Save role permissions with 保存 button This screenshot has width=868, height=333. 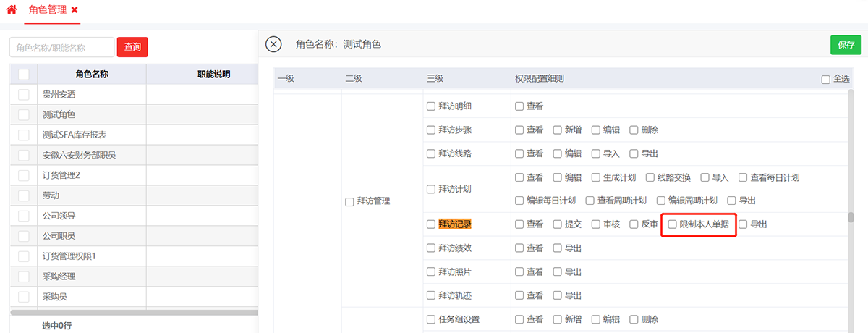click(846, 44)
